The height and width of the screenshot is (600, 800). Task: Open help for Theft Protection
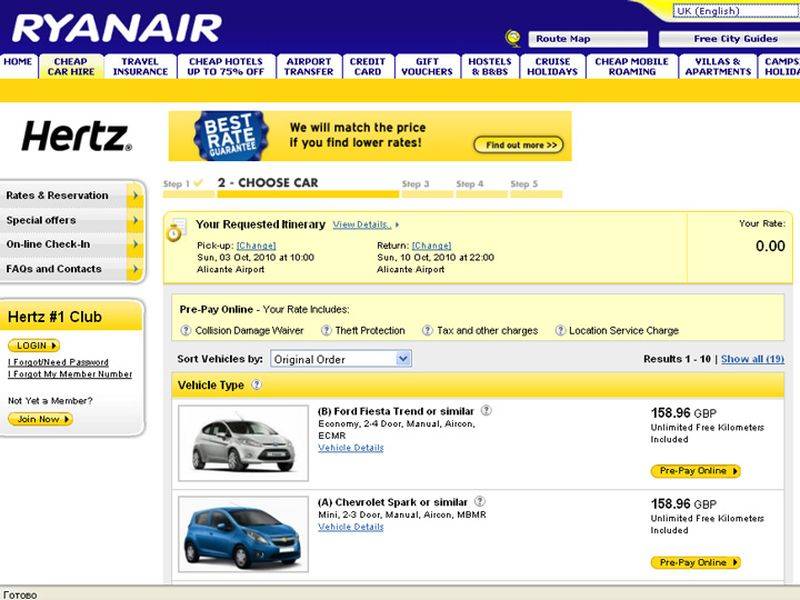point(326,330)
